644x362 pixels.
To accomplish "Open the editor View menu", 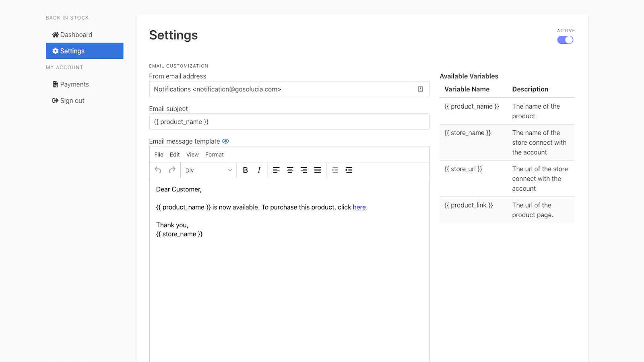I will (192, 154).
